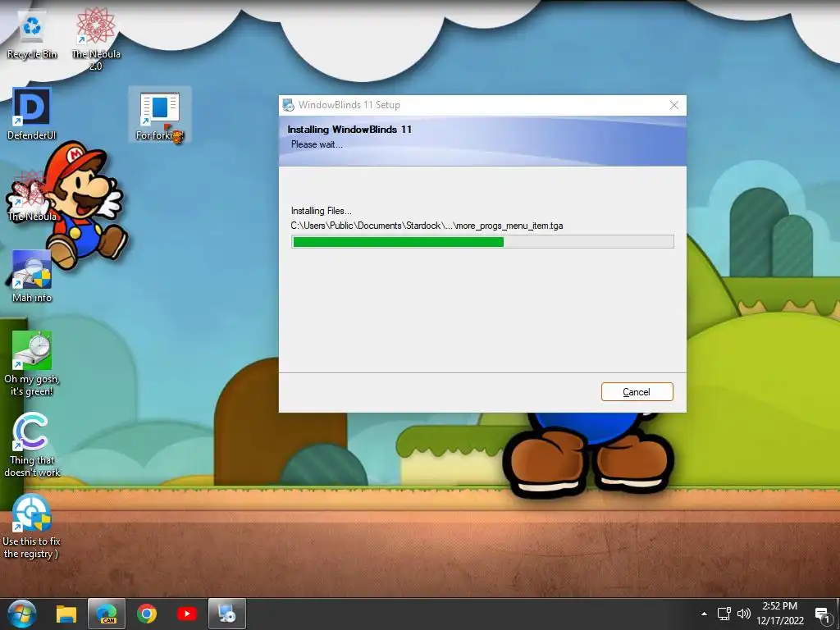Cancel the WindowBlinds 11 installation

[637, 391]
